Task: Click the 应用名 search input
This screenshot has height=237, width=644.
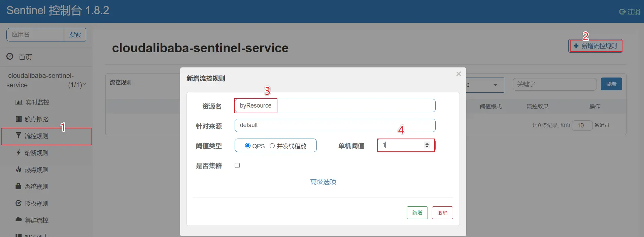Action: click(x=35, y=35)
